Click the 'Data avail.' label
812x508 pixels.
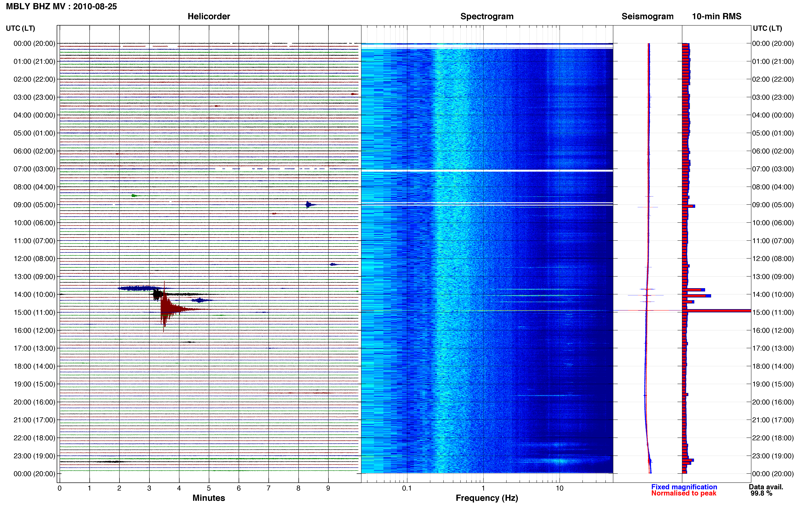[x=766, y=487]
